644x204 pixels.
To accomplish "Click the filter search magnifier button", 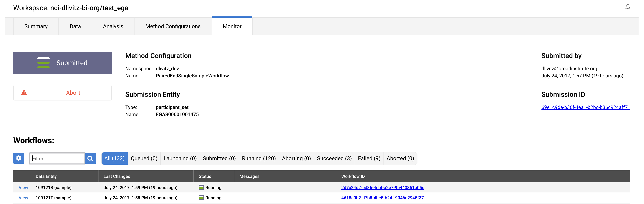I will [x=90, y=158].
